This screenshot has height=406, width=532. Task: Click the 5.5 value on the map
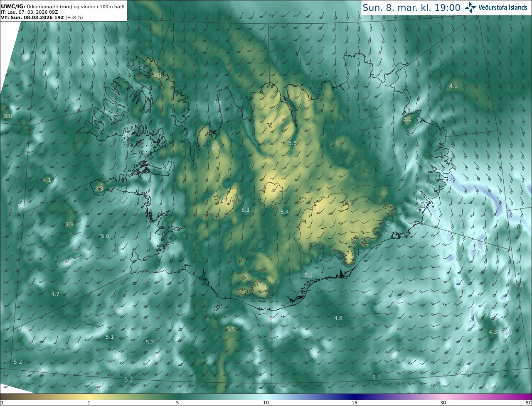(x=293, y=143)
